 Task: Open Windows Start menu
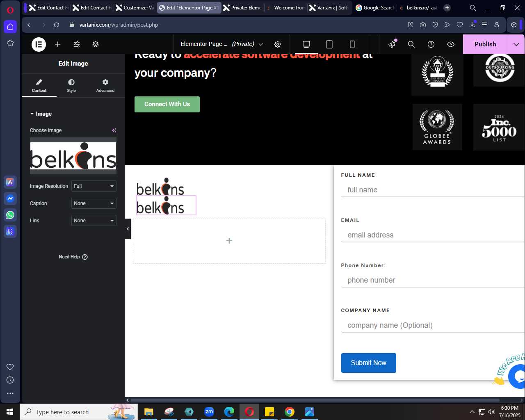coord(10,412)
